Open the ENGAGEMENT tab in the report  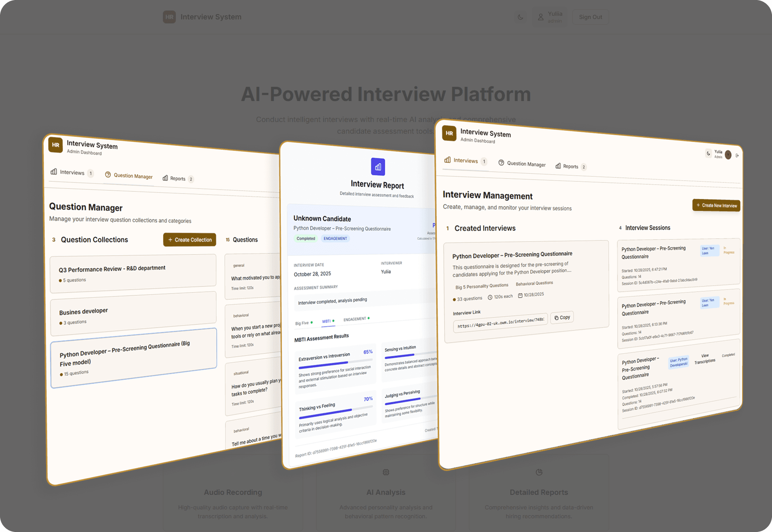pyautogui.click(x=356, y=319)
